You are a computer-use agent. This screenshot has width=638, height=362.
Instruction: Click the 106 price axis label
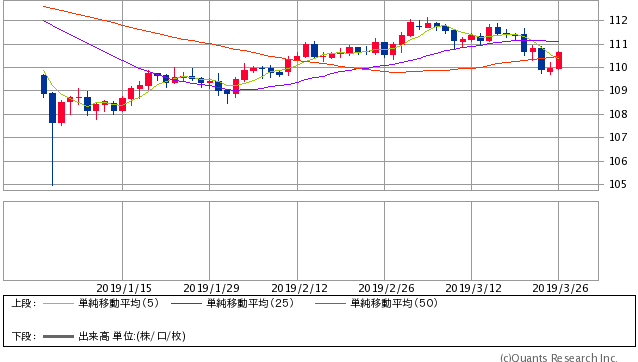(x=618, y=161)
